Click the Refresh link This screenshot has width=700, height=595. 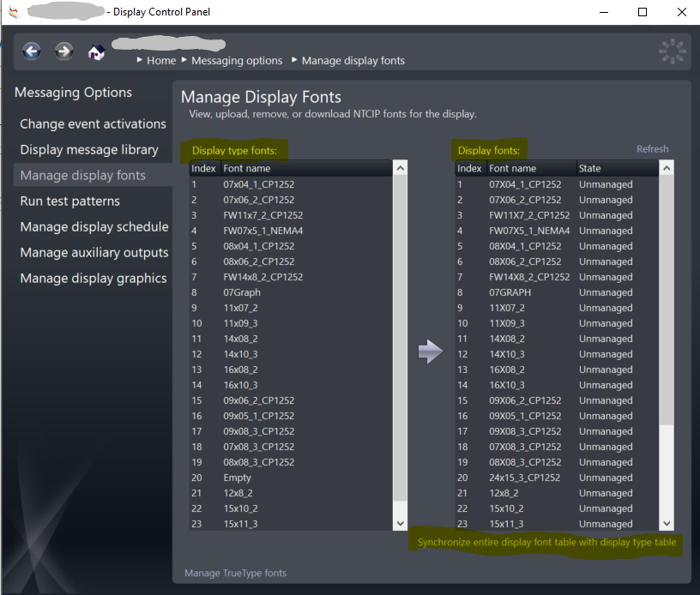652,149
